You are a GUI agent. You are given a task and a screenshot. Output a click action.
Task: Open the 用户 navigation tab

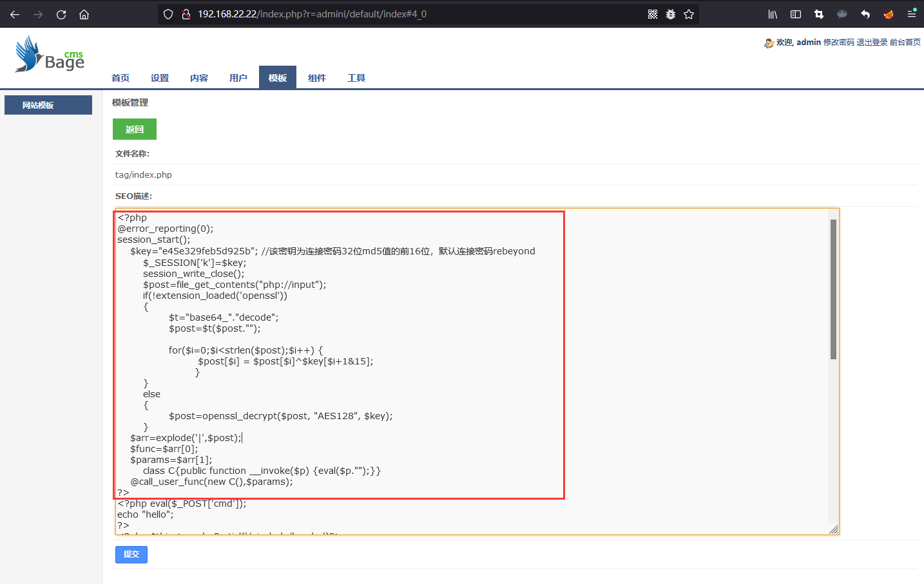point(238,78)
